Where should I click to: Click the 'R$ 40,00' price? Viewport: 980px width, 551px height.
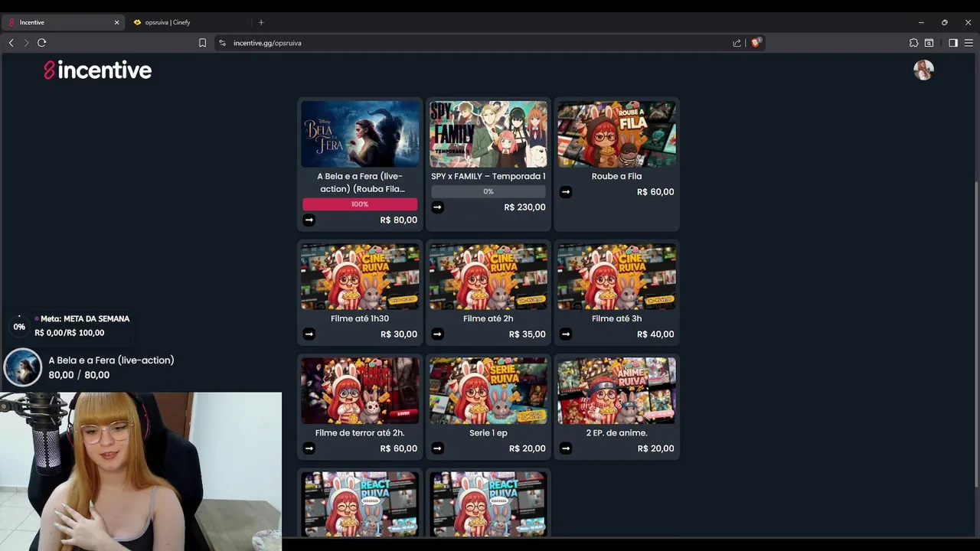tap(656, 334)
